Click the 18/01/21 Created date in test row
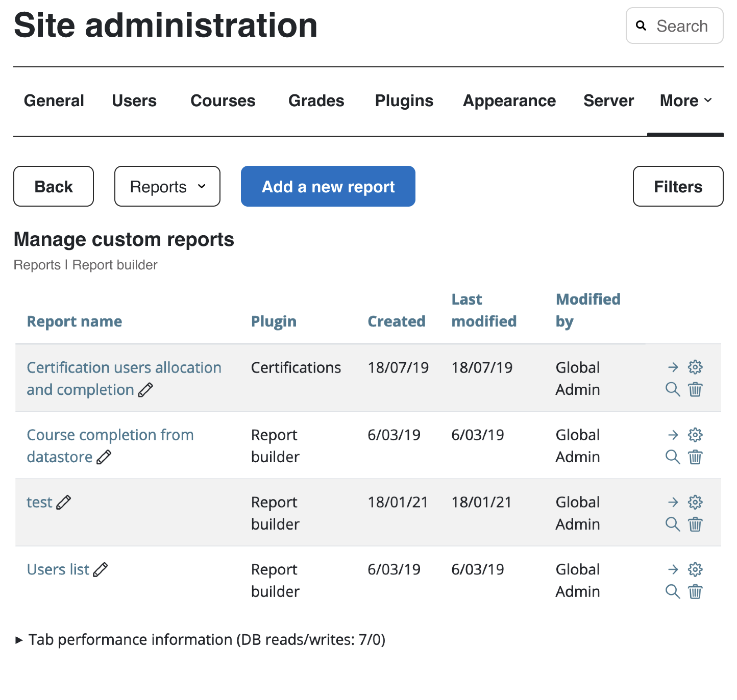 pos(398,502)
